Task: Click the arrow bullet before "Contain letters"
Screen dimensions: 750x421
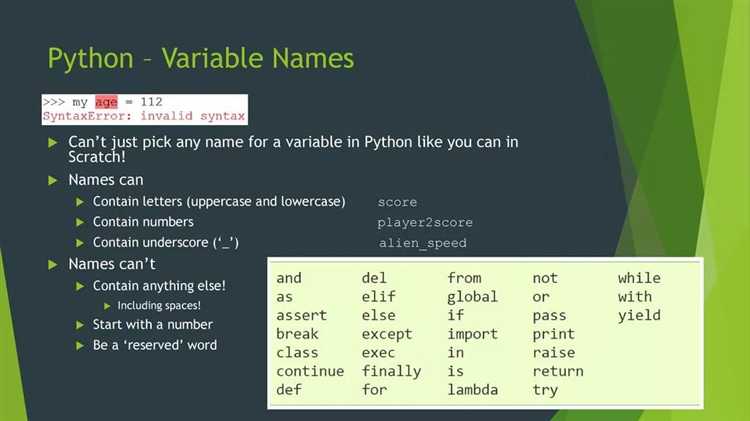Action: 82,202
